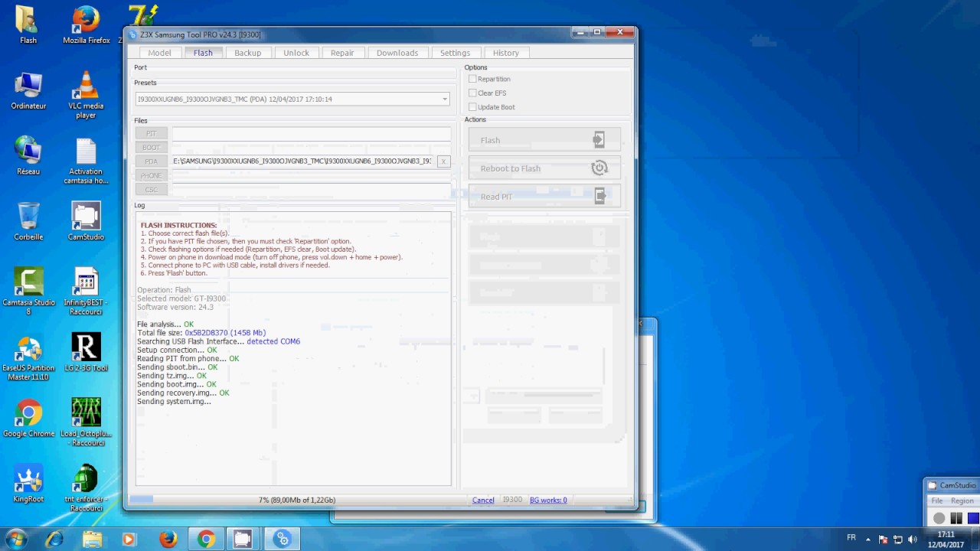
Task: Open the Flash folder on desktop
Action: 28,25
